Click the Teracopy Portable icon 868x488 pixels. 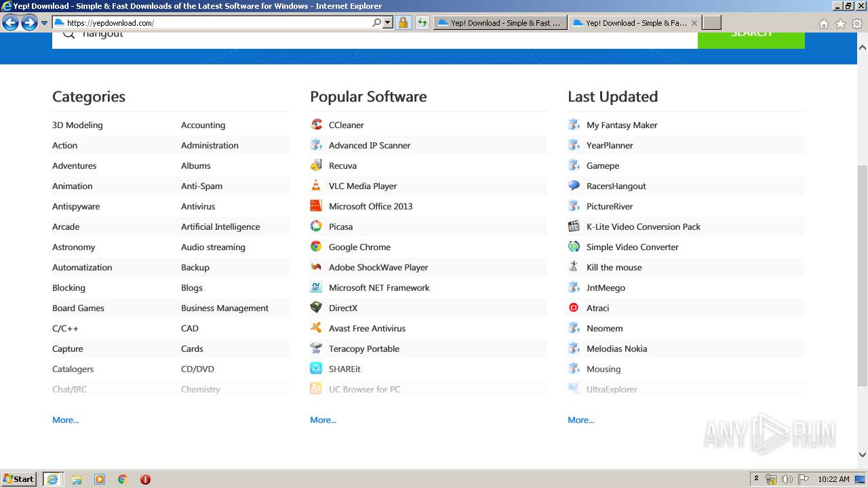pyautogui.click(x=316, y=348)
